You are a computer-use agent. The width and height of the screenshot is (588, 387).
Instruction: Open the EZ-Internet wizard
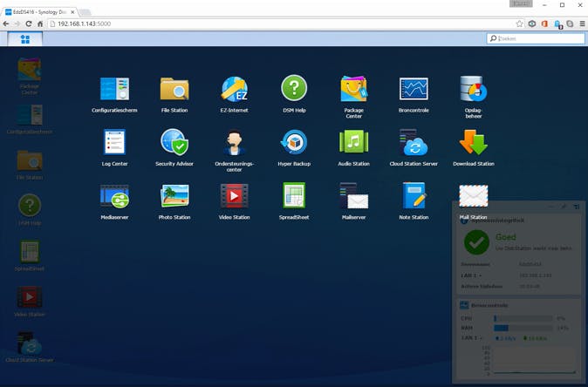234,89
